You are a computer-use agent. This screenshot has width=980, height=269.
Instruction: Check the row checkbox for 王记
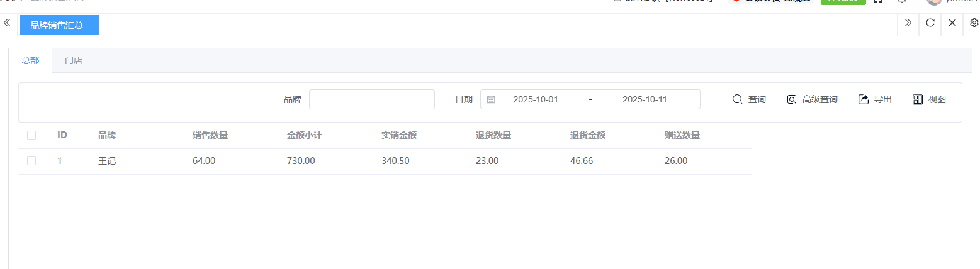(x=31, y=161)
